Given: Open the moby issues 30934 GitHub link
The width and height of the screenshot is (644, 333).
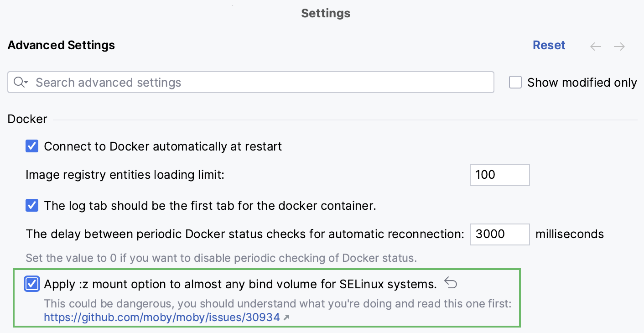Looking at the screenshot, I should coord(162,317).
